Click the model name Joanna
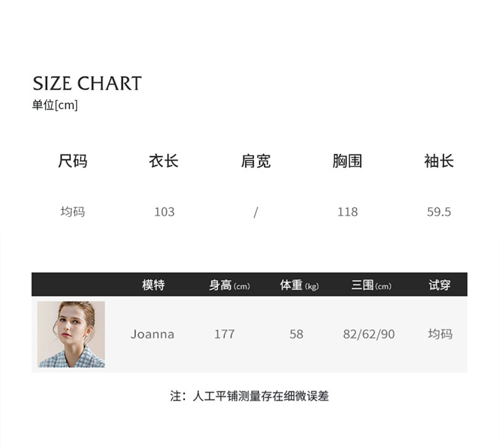The height and width of the screenshot is (448, 499). click(x=152, y=334)
